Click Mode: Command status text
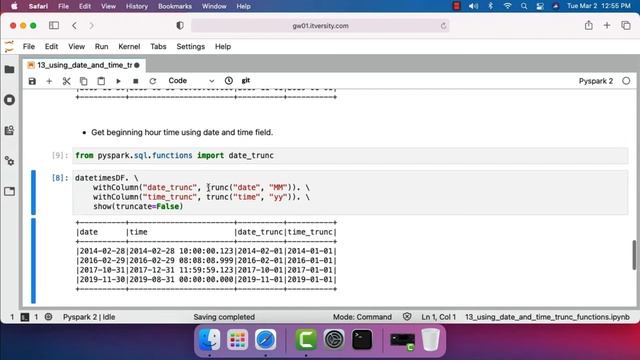640x360 pixels. pyautogui.click(x=362, y=317)
